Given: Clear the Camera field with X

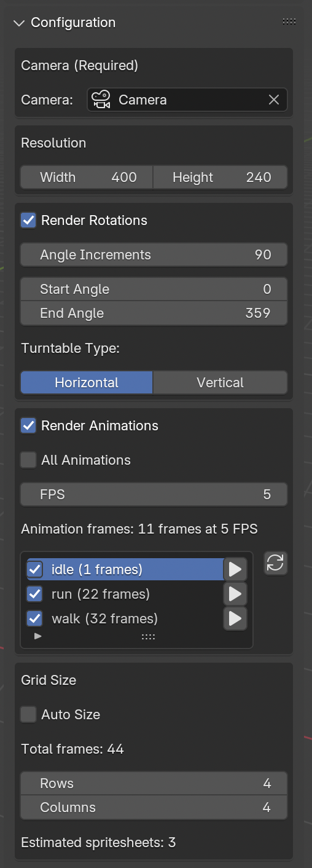Looking at the screenshot, I should [x=274, y=100].
